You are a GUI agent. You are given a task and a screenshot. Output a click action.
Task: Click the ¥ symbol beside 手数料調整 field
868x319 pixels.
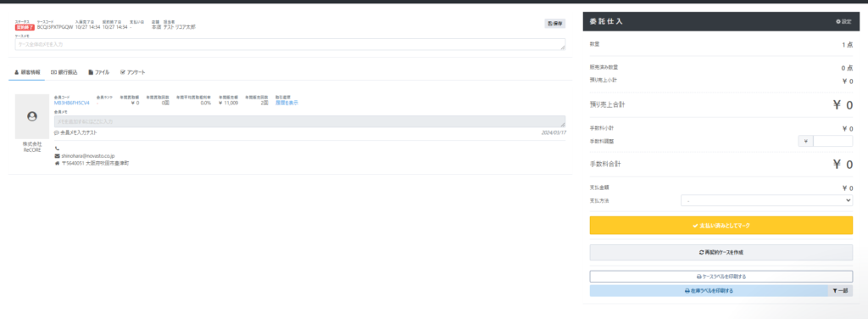(805, 141)
